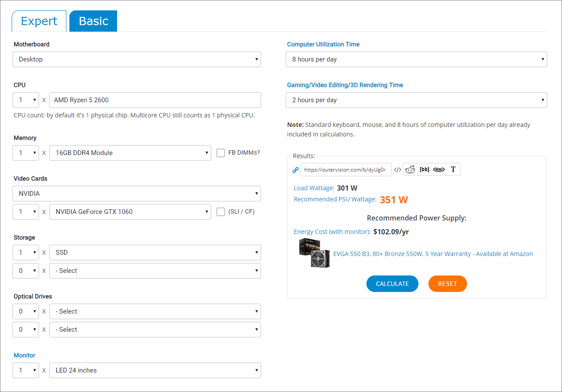This screenshot has height=392, width=562.
Task: Click the Computer Utilization Time label link
Action: point(323,44)
